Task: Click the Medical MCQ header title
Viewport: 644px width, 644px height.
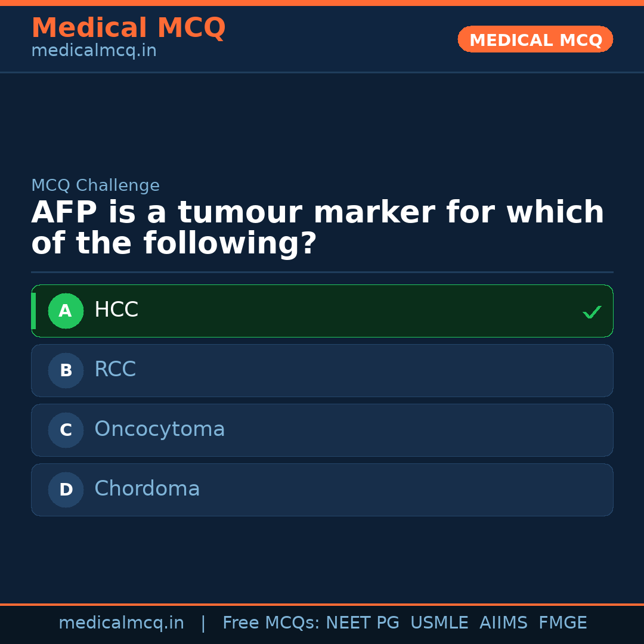Action: 128,28
